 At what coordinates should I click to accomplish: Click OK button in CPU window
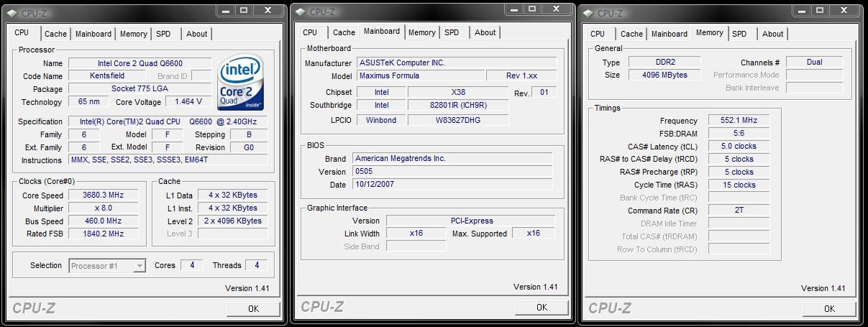coord(253,308)
